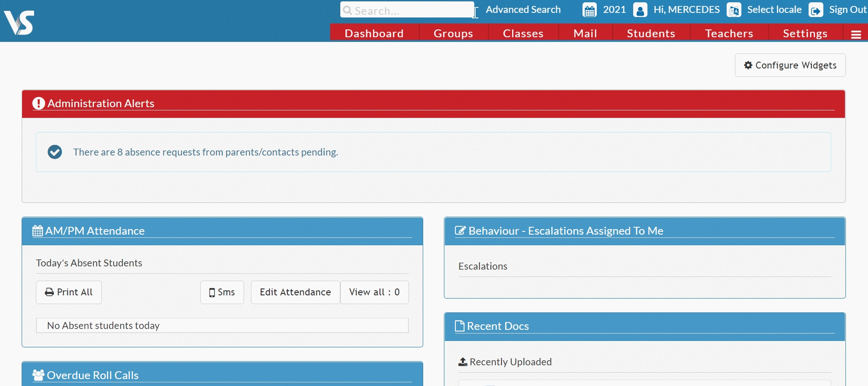Send Sms to absent students
The image size is (868, 386).
tap(222, 292)
